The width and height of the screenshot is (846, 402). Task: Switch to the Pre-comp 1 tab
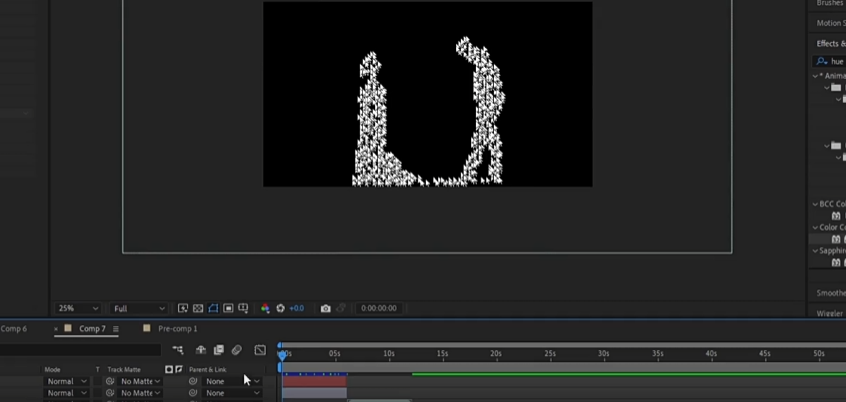pyautogui.click(x=177, y=329)
